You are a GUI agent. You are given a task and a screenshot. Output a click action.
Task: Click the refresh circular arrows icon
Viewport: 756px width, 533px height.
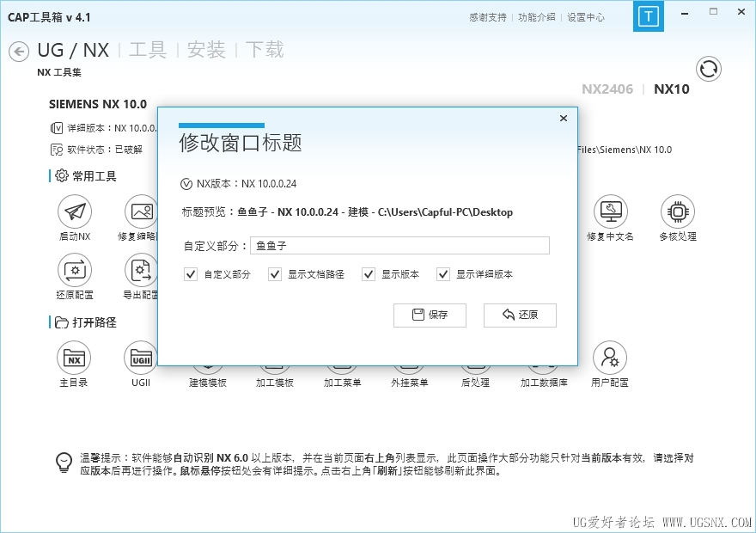pyautogui.click(x=709, y=69)
